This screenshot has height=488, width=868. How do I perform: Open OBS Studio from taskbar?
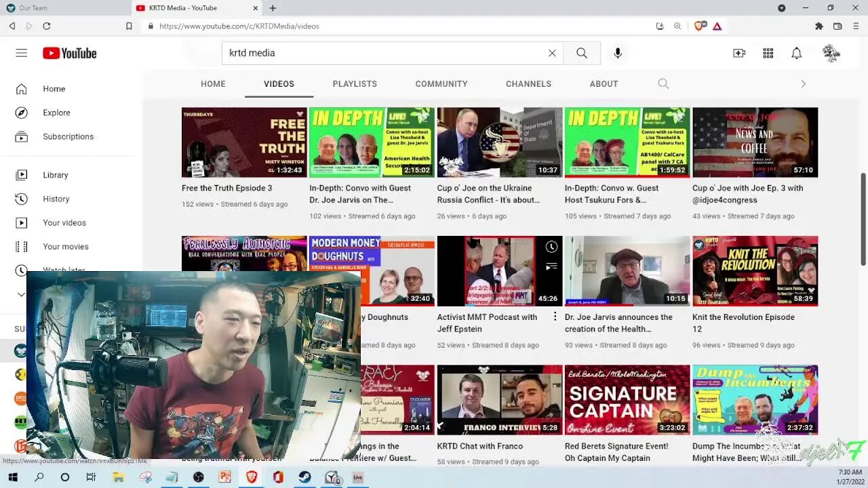click(198, 477)
